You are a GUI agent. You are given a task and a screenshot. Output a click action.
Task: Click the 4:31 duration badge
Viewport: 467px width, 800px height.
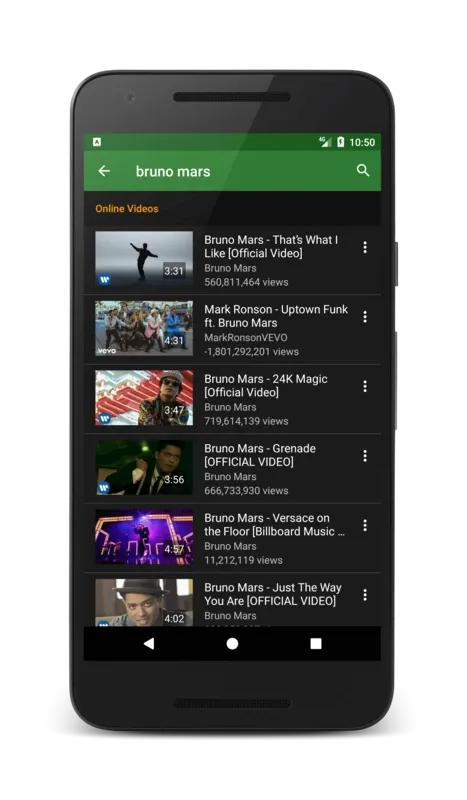pos(174,340)
